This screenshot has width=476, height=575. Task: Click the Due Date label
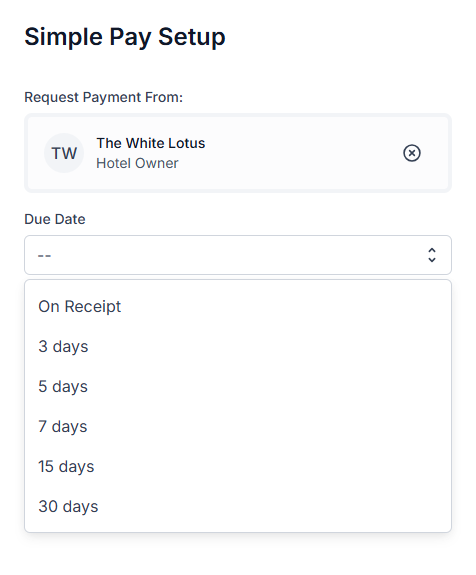[x=55, y=219]
